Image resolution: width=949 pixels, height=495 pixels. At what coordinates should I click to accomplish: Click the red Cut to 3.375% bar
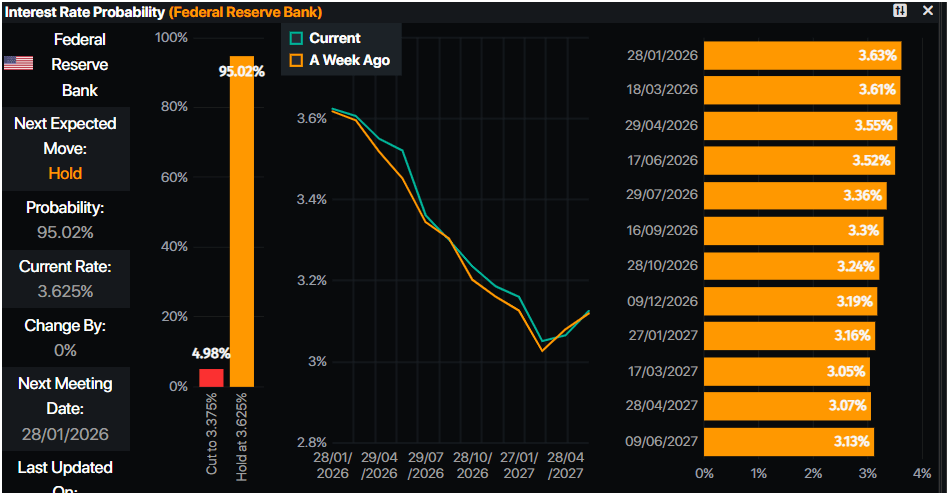211,377
